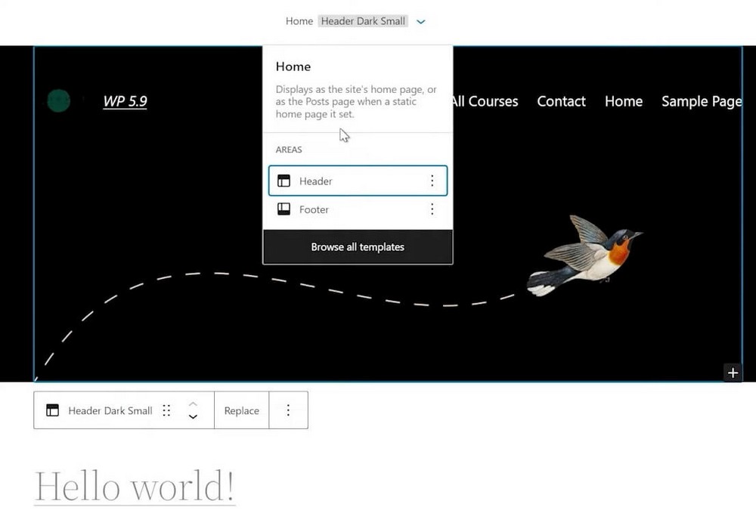Click the Footer template part icon in popover
Viewport: 756px width, 532px height.
[284, 209]
